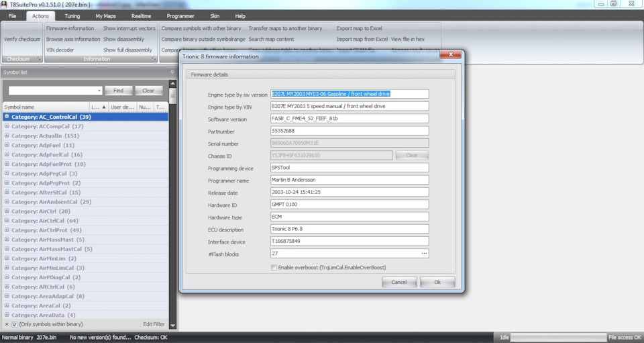Click the ECU description field
Image resolution: width=644 pixels, height=343 pixels.
tap(350, 229)
